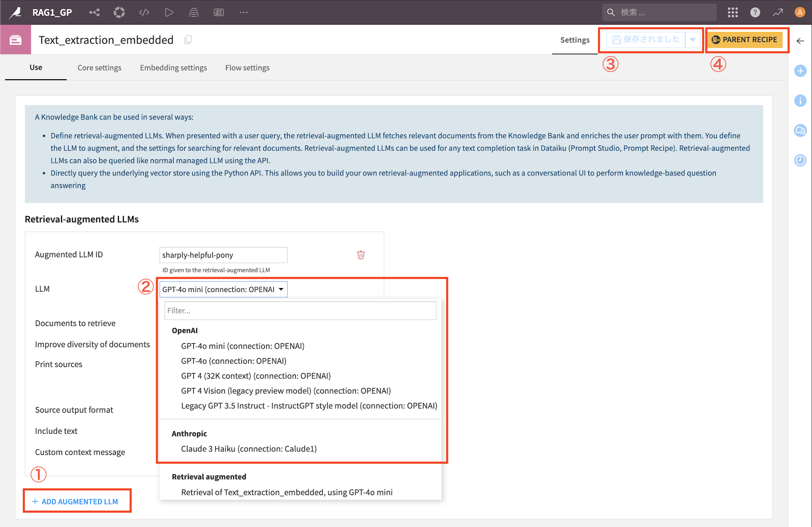This screenshot has width=812, height=527.
Task: Click the Improve diversity of documents label
Action: [93, 345]
